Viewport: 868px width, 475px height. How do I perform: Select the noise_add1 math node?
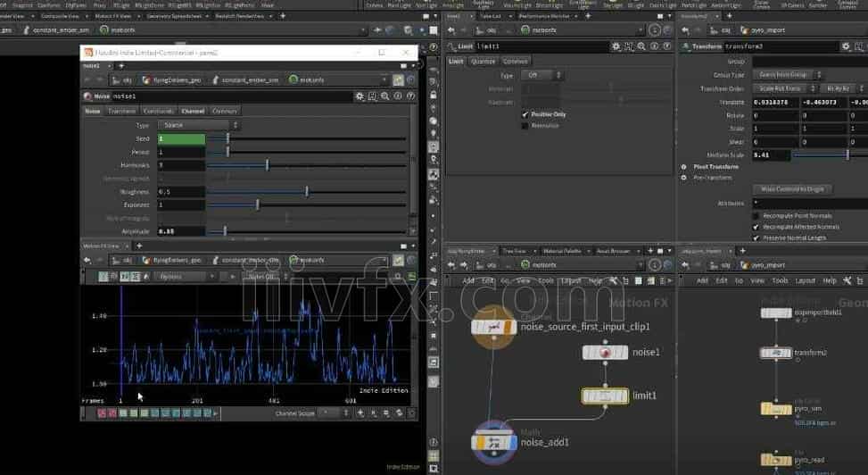pos(494,442)
